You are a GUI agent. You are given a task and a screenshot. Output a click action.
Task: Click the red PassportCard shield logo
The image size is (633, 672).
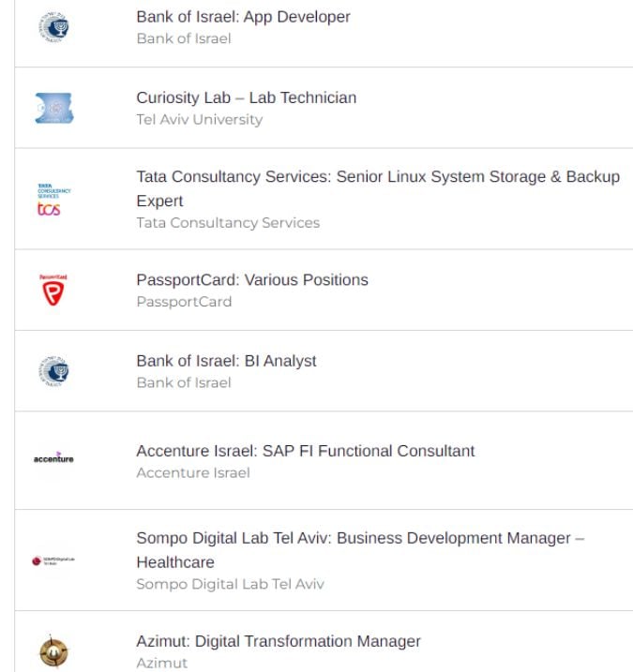[53, 291]
